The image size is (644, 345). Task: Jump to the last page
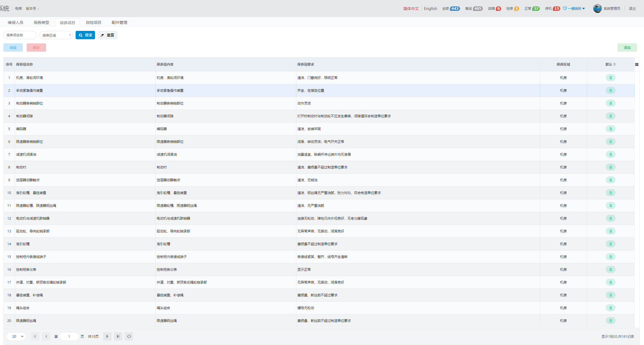click(x=118, y=336)
